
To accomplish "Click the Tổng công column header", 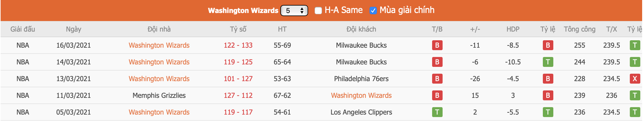I will point(580,29).
